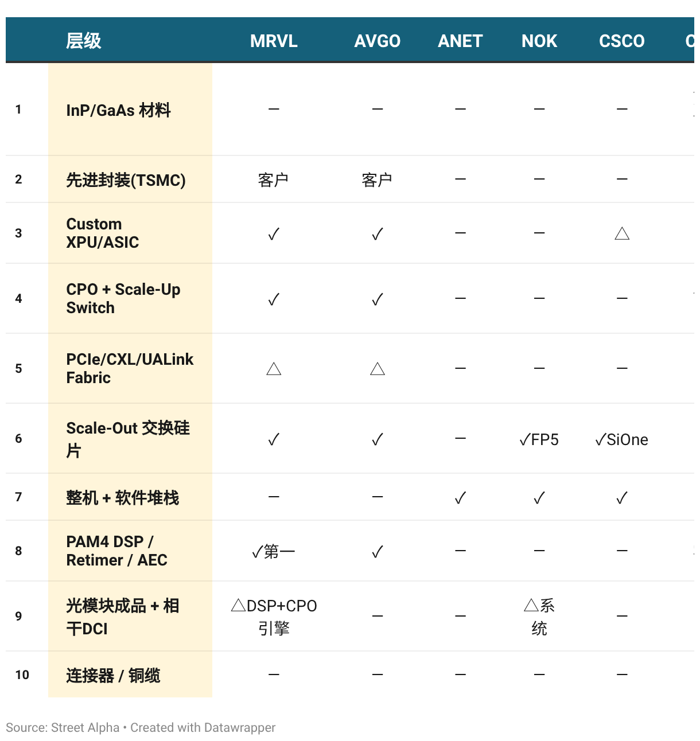Click the AVGO column header

(377, 41)
